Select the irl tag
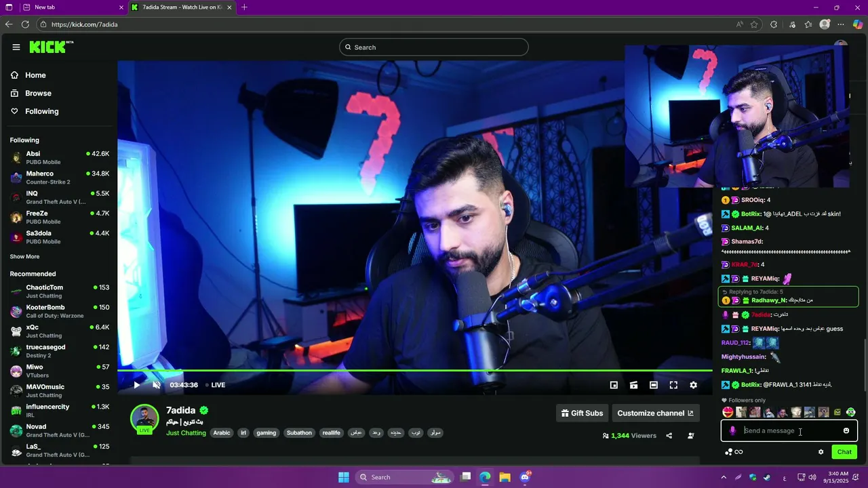 coord(243,432)
